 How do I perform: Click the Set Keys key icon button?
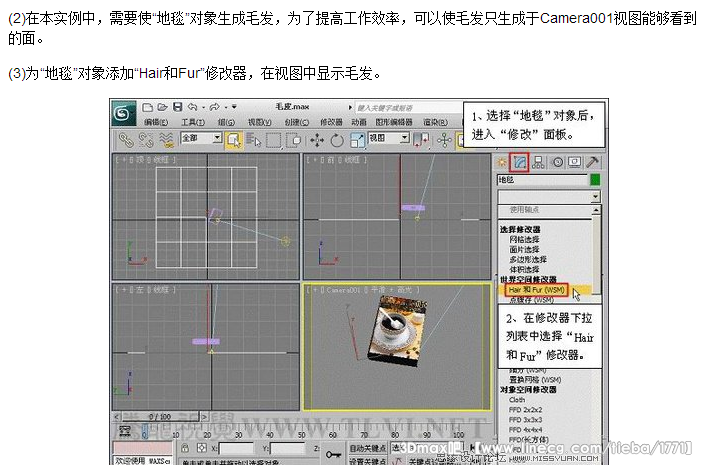(x=333, y=454)
